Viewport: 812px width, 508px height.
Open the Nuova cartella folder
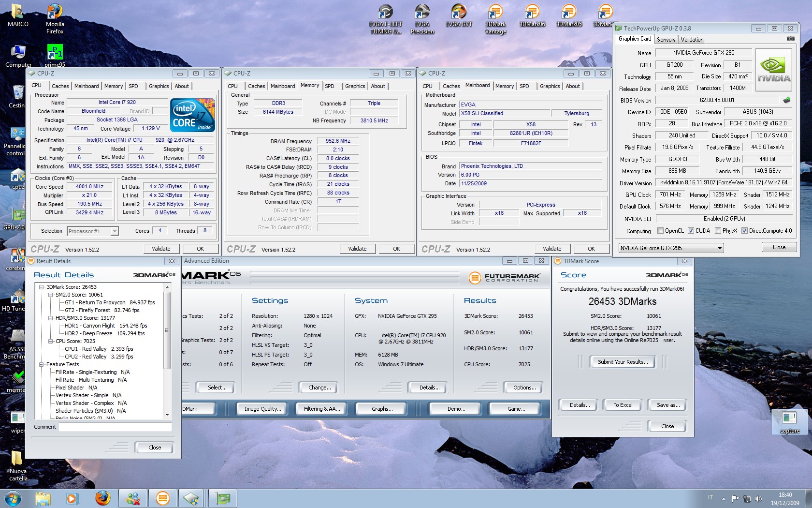pos(18,466)
